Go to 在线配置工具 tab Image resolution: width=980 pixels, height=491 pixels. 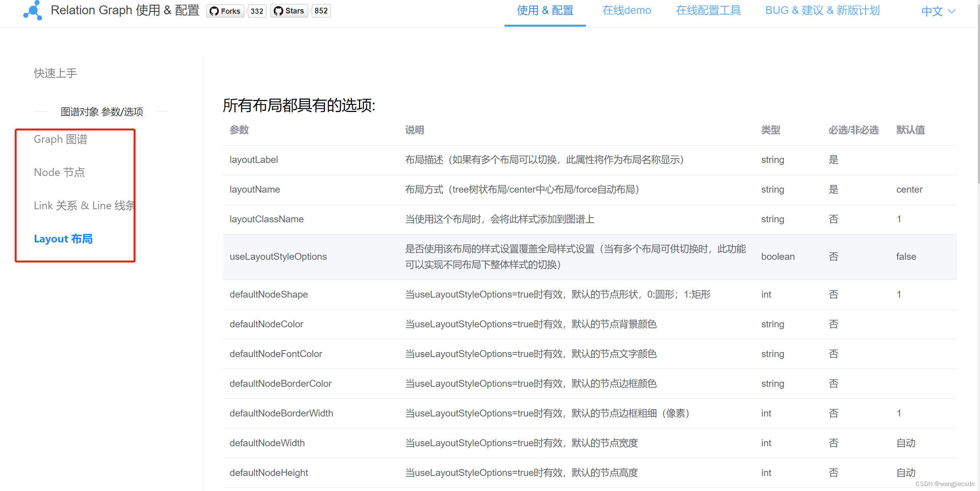(x=708, y=10)
